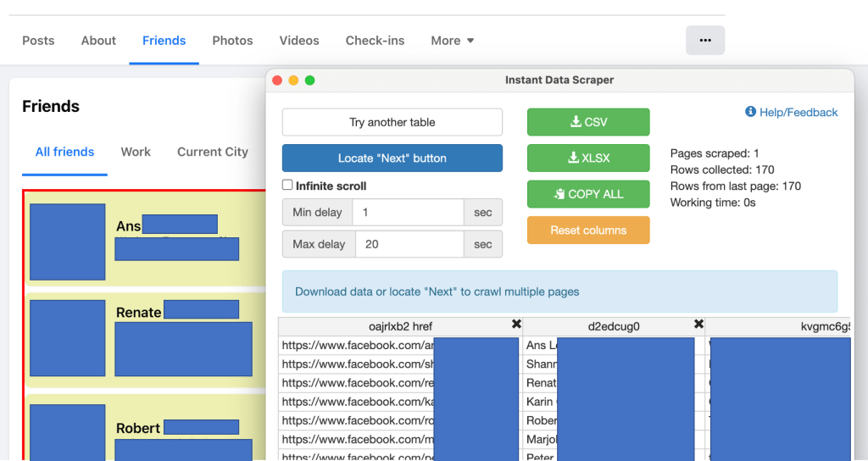The image size is (868, 461).
Task: Remove the d2edcug0 column
Action: pyautogui.click(x=698, y=325)
